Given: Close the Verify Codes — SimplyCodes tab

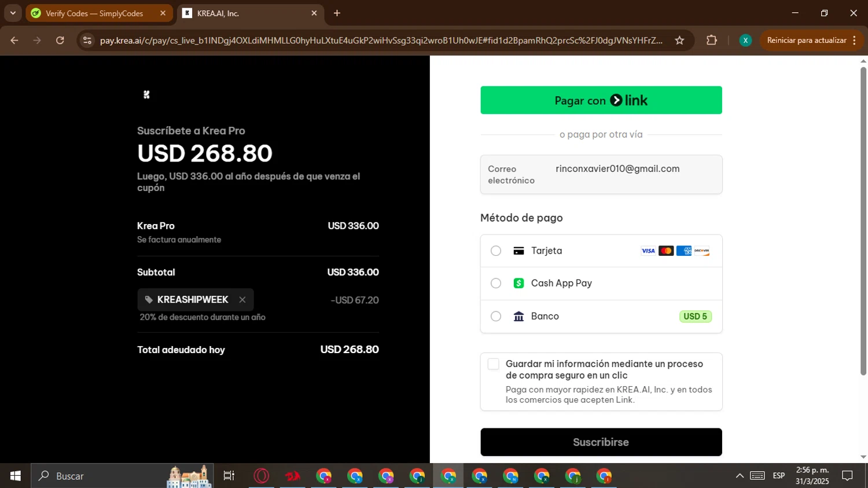Looking at the screenshot, I should [x=163, y=13].
